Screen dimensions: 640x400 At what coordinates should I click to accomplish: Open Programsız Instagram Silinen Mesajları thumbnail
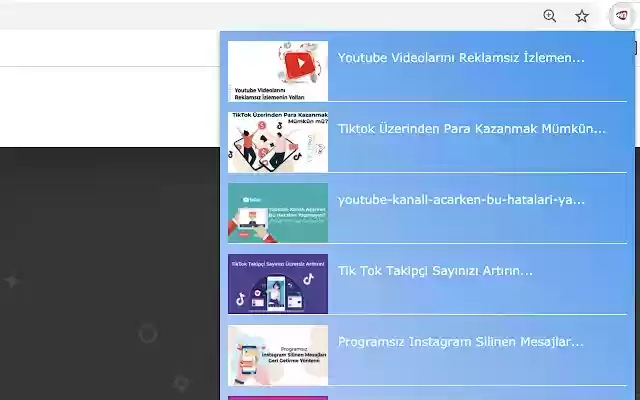pyautogui.click(x=278, y=355)
